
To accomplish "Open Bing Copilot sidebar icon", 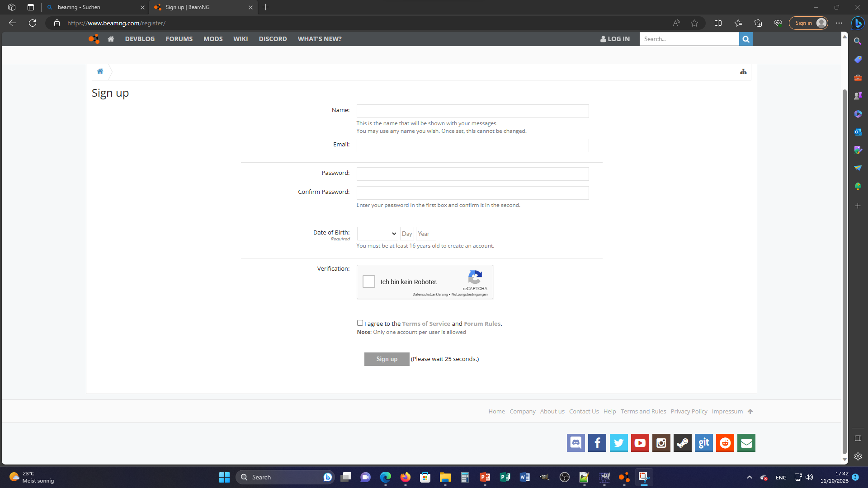I will coord(858,23).
